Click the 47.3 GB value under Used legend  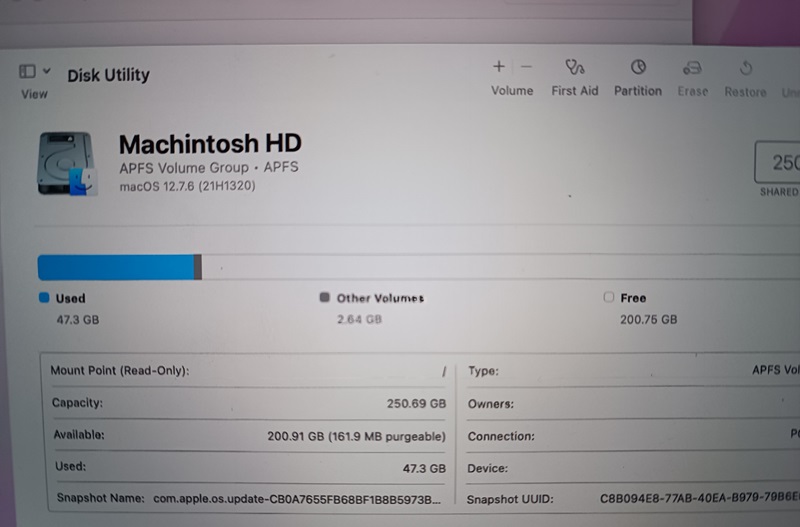[x=78, y=320]
